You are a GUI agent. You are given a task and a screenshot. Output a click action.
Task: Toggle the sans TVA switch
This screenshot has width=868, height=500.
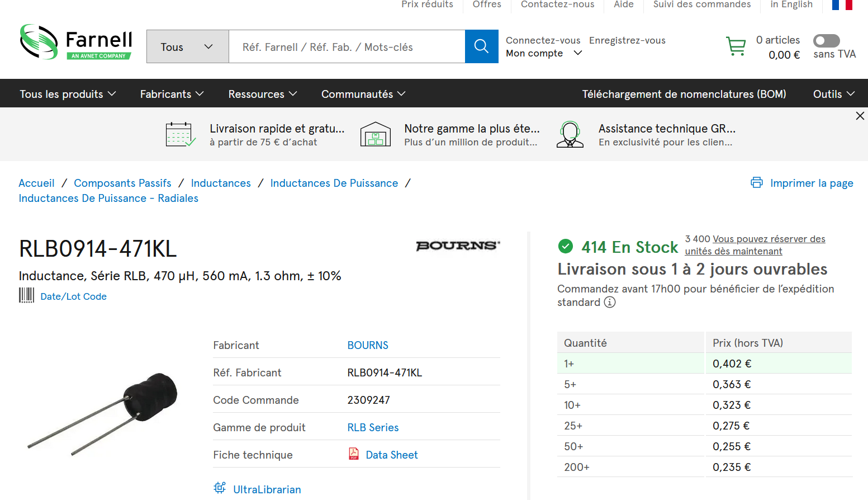click(826, 40)
